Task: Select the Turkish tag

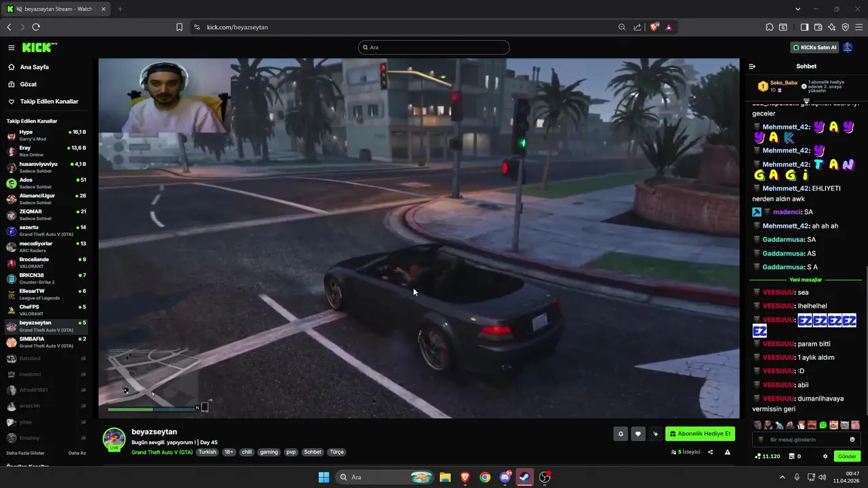Action: pos(207,452)
